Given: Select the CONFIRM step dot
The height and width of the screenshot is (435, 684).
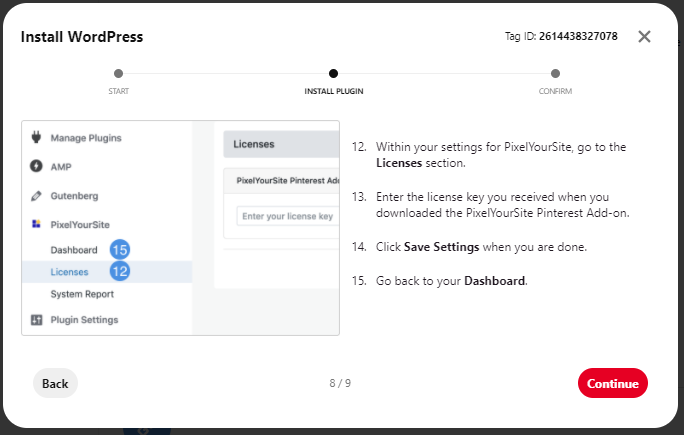Looking at the screenshot, I should coord(555,73).
